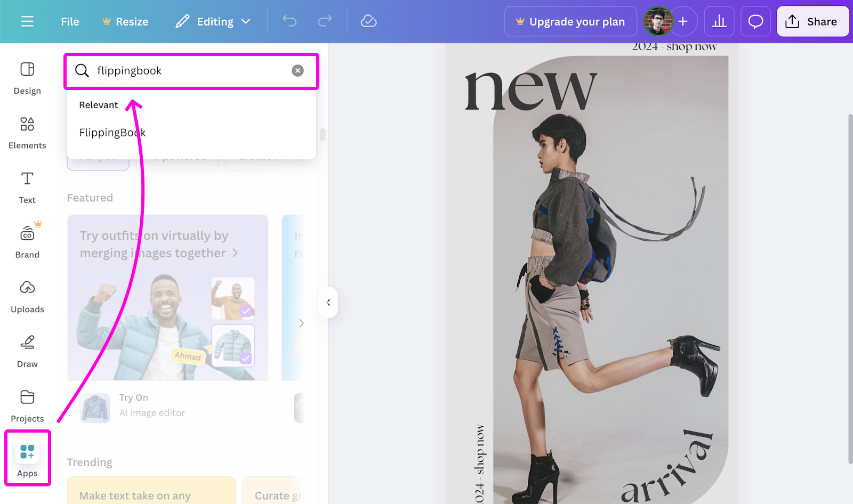
Task: Select the model photo on canvas
Action: click(610, 280)
